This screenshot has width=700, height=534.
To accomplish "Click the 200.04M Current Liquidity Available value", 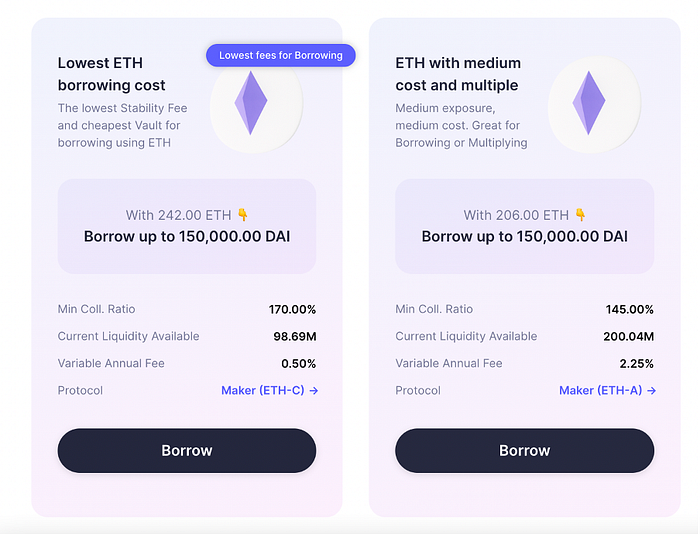I will click(629, 337).
